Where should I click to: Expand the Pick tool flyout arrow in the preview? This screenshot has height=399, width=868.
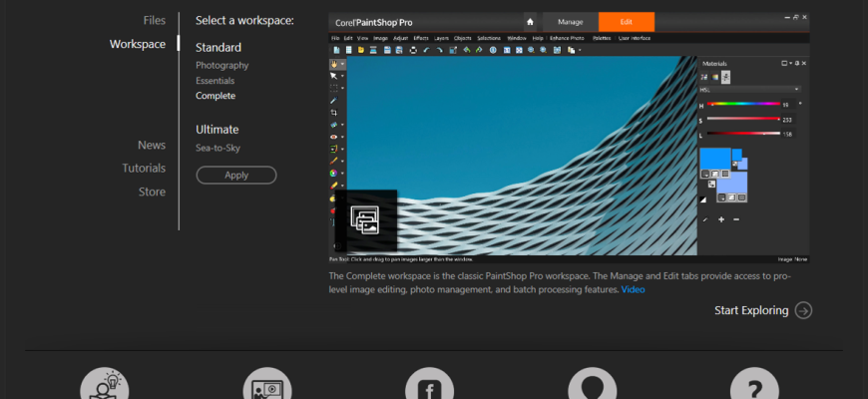(x=342, y=76)
